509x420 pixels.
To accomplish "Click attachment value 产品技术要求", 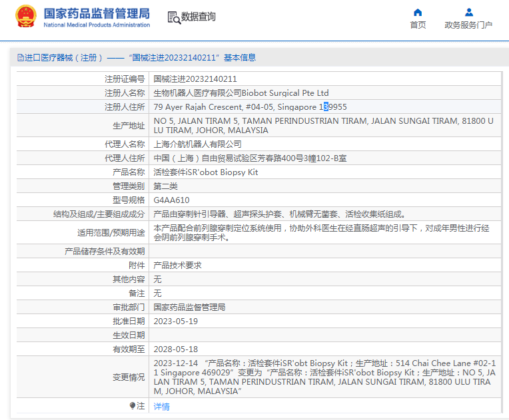I will click(178, 266).
